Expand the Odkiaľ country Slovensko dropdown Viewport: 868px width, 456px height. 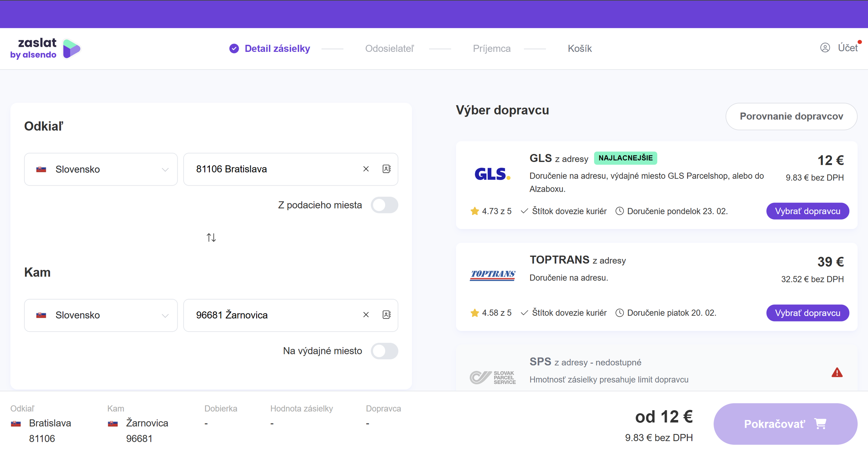pyautogui.click(x=101, y=169)
